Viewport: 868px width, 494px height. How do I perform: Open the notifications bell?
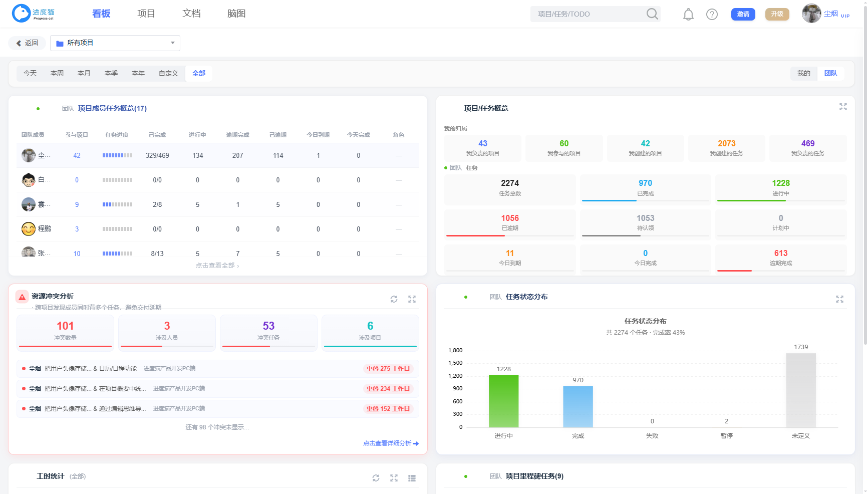(x=689, y=15)
